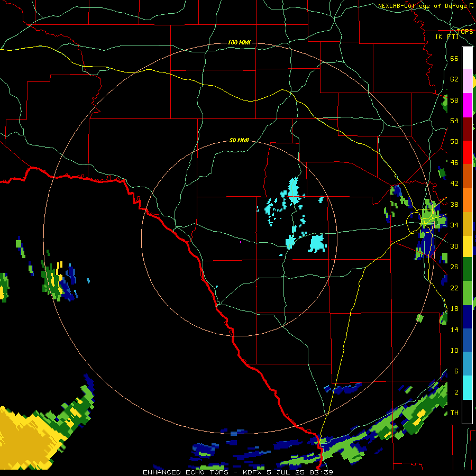Click the "46" legend value
Screen dimensions: 476x476
click(454, 163)
